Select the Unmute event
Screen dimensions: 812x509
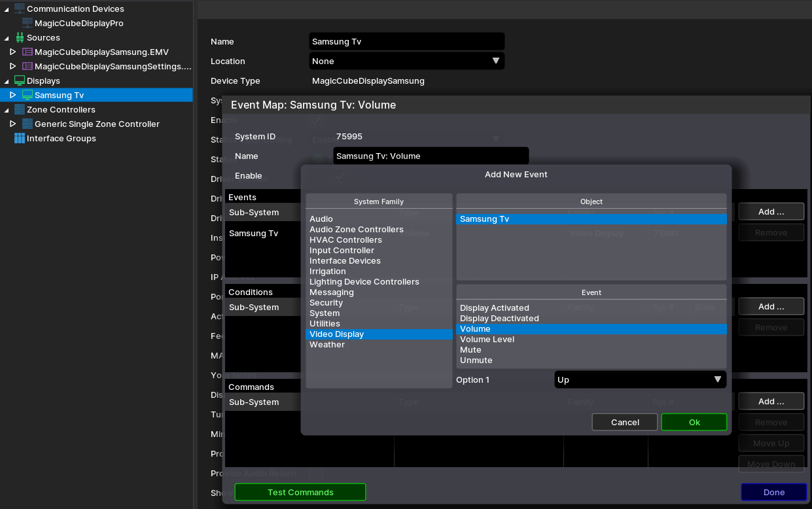(x=591, y=360)
